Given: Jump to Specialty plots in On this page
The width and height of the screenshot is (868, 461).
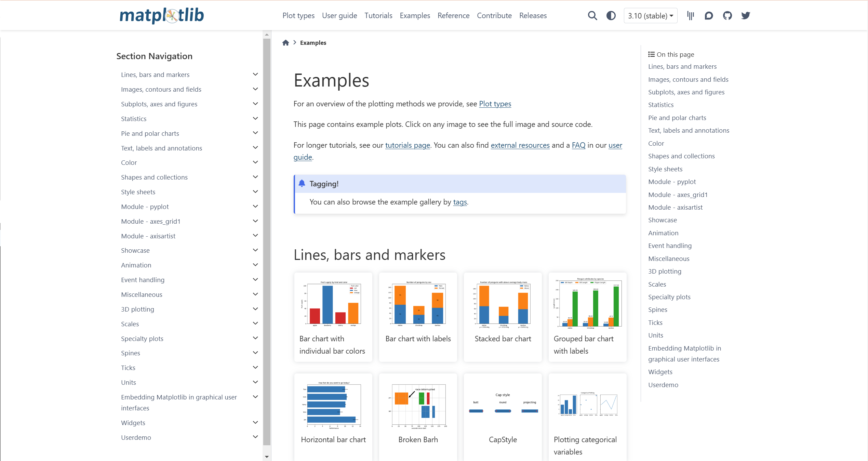Looking at the screenshot, I should [669, 297].
